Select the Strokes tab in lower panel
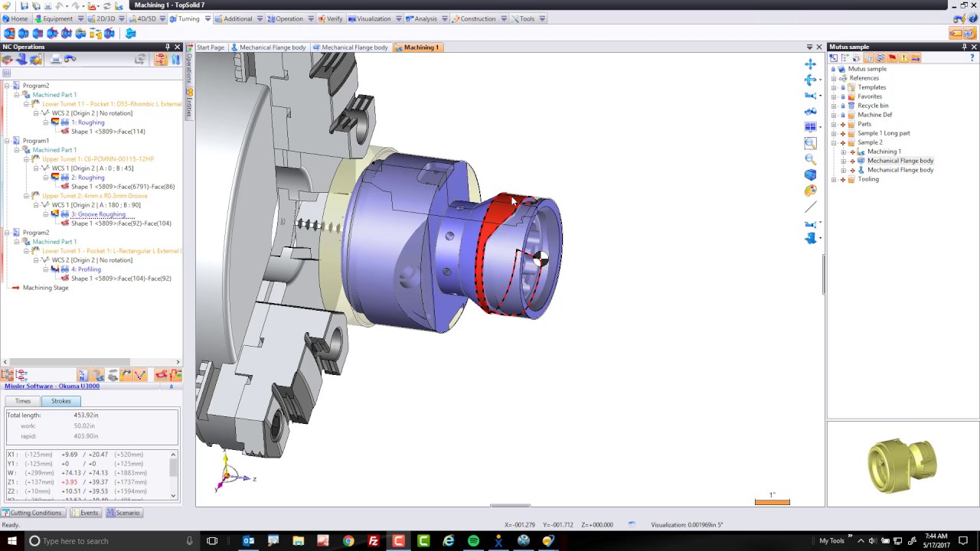 (x=61, y=401)
